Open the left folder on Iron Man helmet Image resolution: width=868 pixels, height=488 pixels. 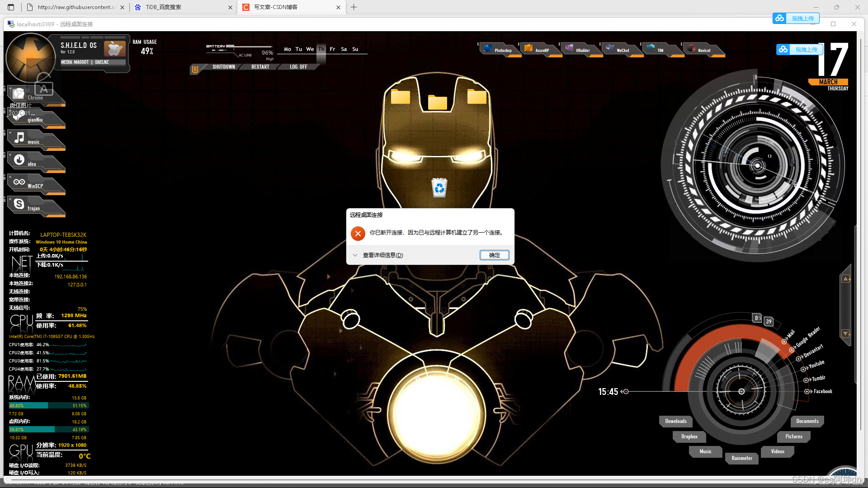coord(401,97)
